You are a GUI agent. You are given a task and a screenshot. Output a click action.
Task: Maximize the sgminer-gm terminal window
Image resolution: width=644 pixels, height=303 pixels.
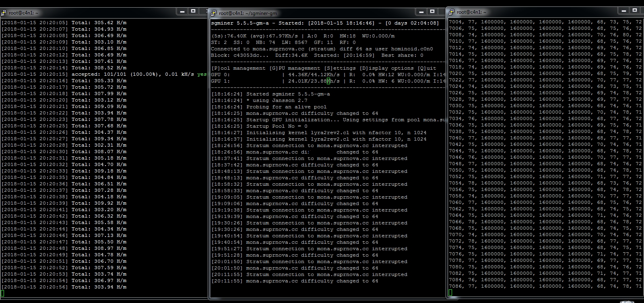pos(432,12)
